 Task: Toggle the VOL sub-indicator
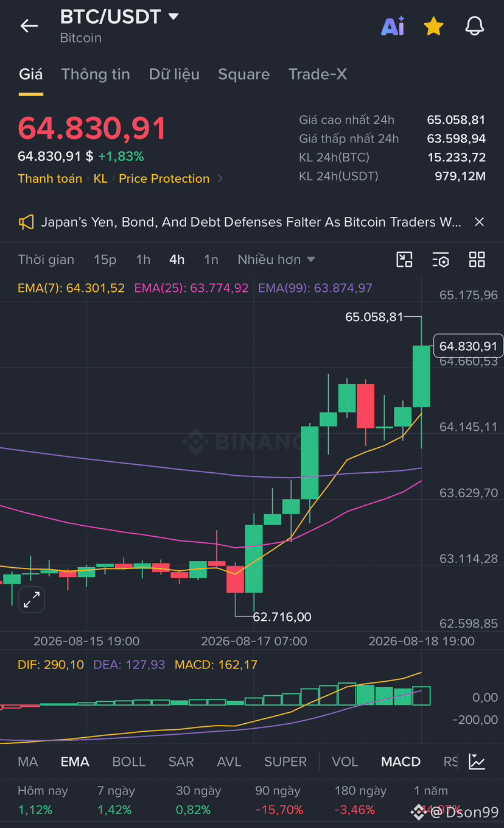coord(345,762)
